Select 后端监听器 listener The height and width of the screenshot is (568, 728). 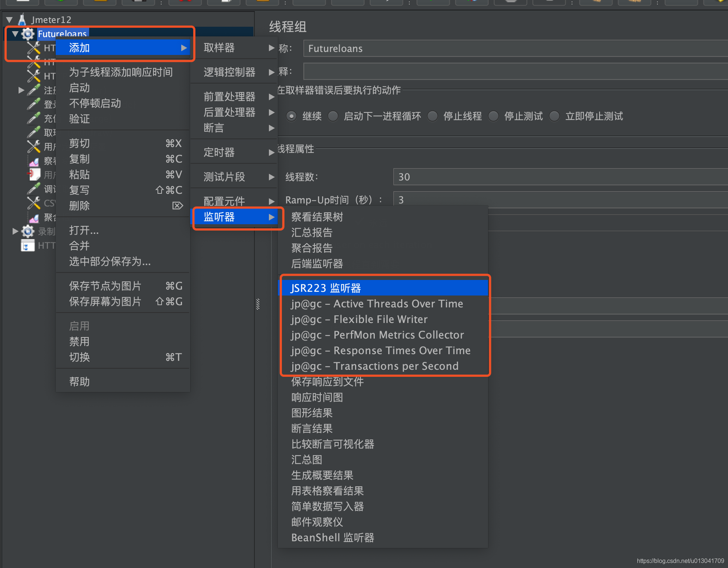pos(383,264)
